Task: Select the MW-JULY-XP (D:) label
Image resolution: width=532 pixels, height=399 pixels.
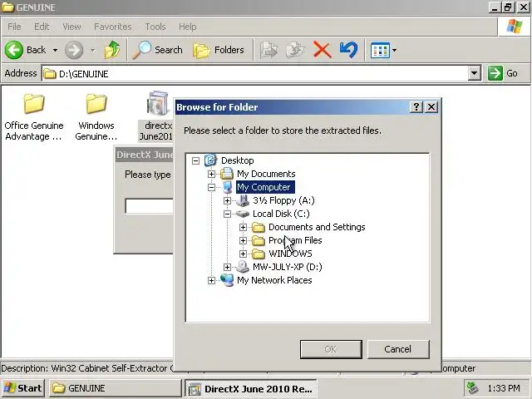Action: click(x=288, y=267)
